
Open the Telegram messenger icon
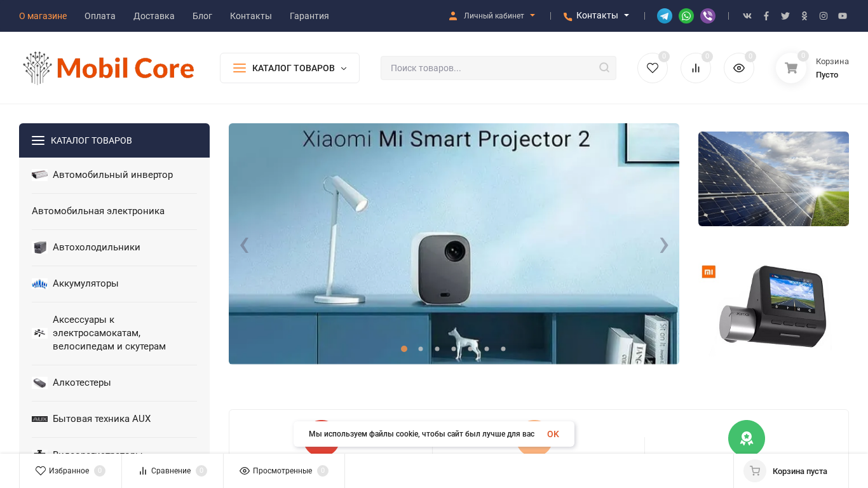pos(665,16)
